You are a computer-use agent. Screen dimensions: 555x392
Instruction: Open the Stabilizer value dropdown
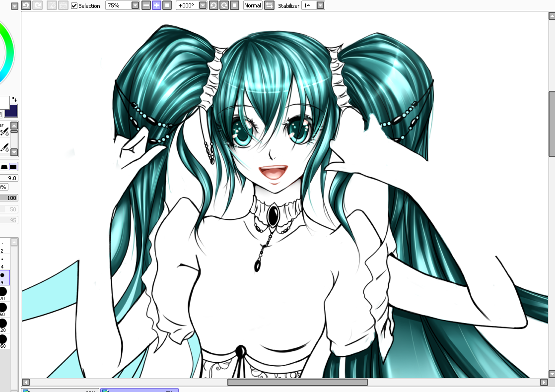[320, 5]
